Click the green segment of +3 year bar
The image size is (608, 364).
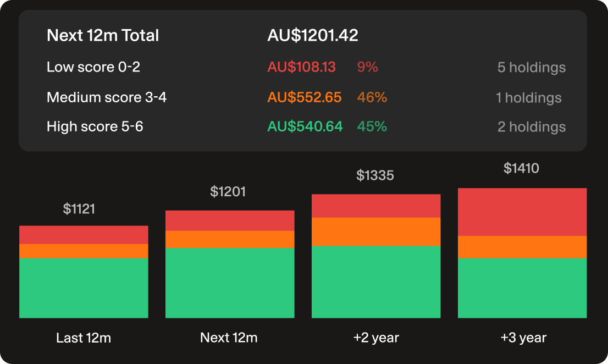click(x=522, y=288)
